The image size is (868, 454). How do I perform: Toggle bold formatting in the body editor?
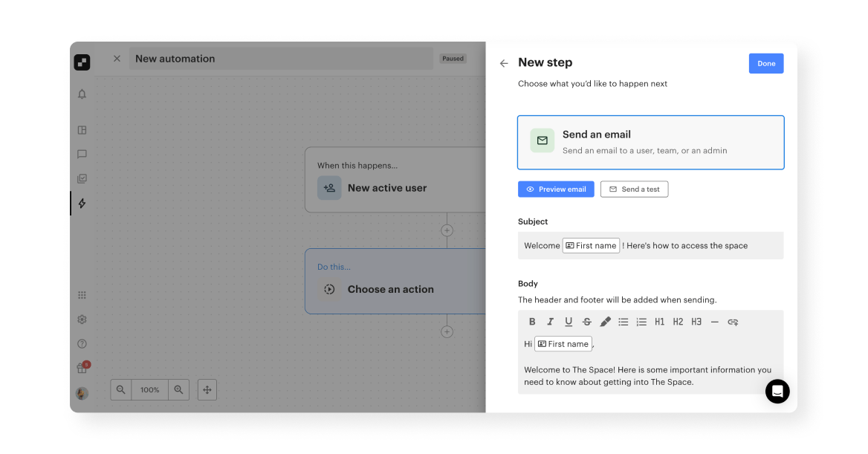tap(532, 322)
